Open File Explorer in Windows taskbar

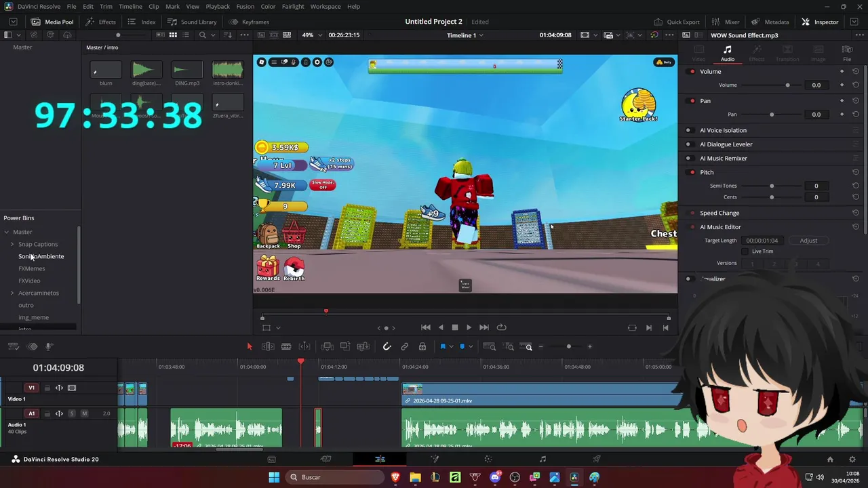(x=415, y=477)
